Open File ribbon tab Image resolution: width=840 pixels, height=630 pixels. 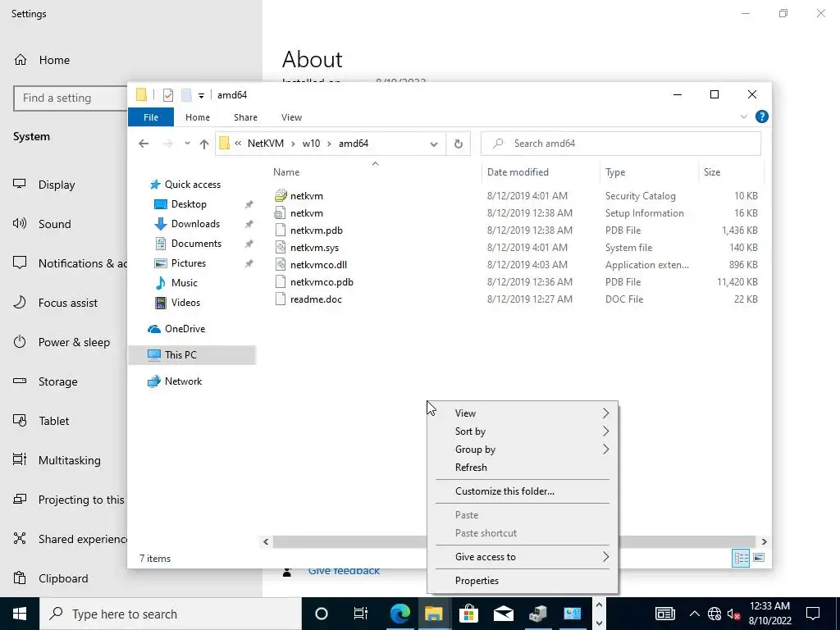pos(151,117)
